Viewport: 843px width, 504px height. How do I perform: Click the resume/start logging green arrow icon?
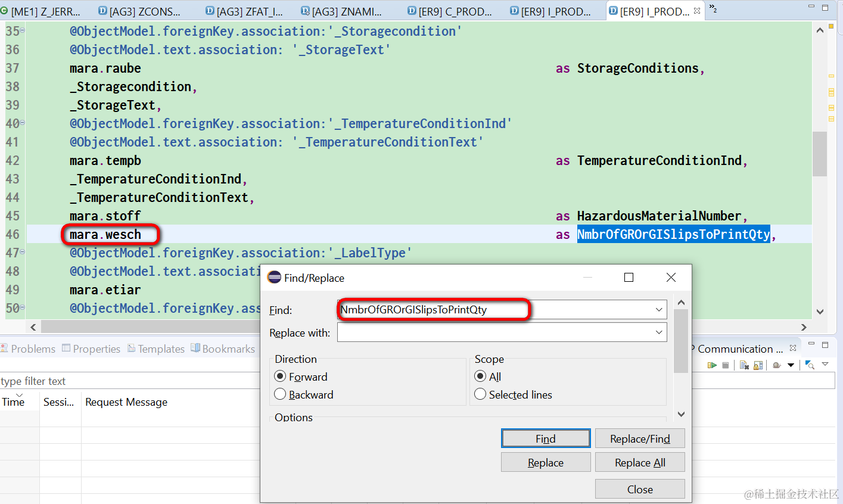click(712, 365)
